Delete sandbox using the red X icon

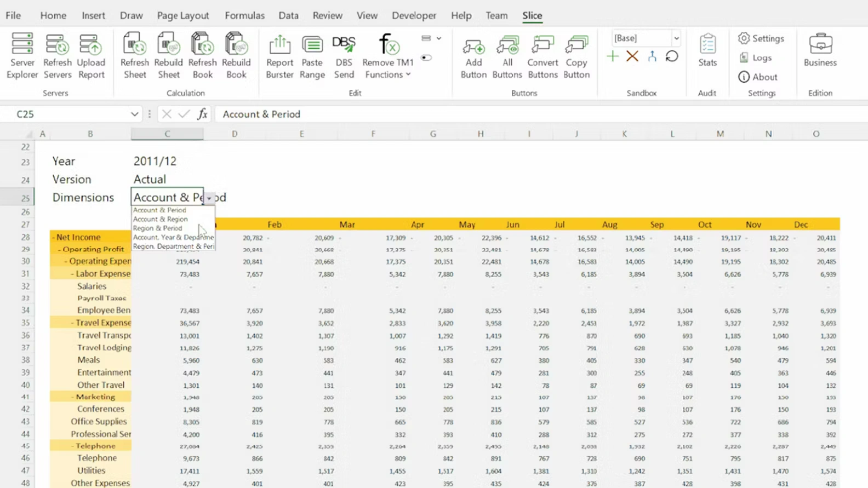pyautogui.click(x=632, y=56)
